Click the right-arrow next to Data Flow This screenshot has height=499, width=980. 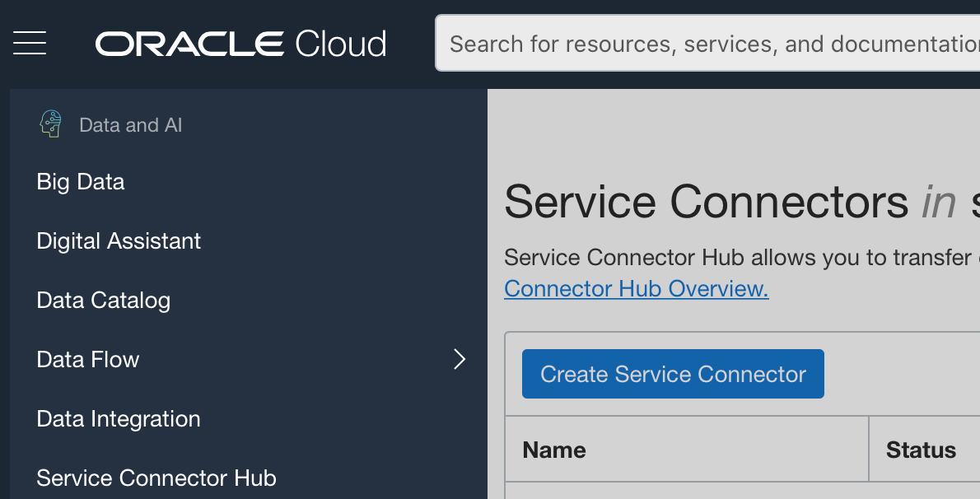click(459, 359)
